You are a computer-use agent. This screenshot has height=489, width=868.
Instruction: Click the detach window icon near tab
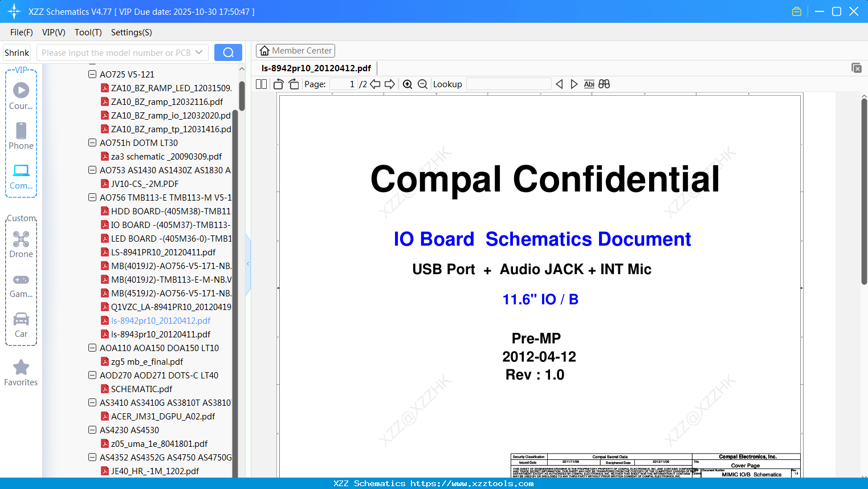click(x=857, y=68)
